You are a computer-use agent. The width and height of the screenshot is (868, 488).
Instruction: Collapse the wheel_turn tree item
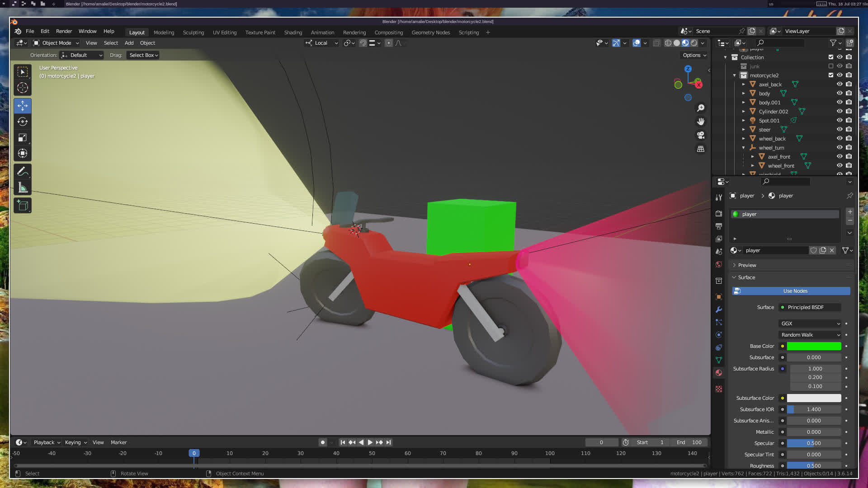click(x=743, y=148)
